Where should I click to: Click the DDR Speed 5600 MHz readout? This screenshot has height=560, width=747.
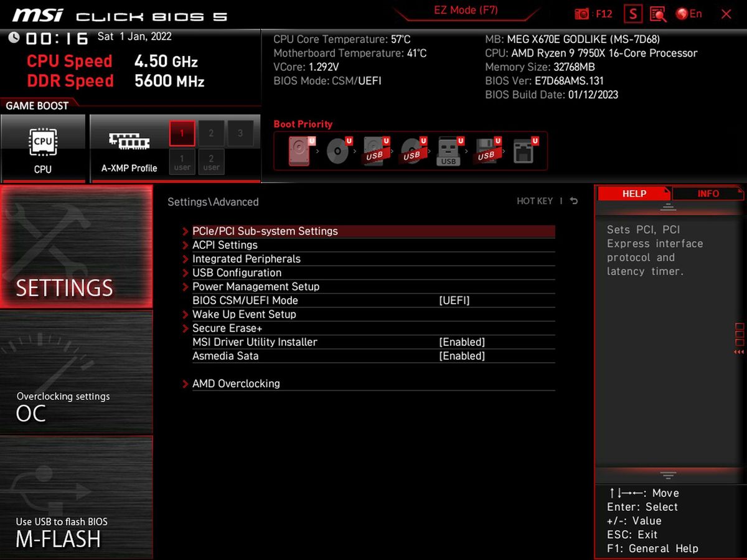115,81
